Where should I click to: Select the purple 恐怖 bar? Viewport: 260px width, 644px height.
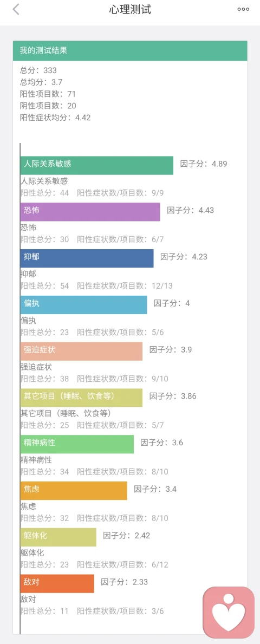90,212
